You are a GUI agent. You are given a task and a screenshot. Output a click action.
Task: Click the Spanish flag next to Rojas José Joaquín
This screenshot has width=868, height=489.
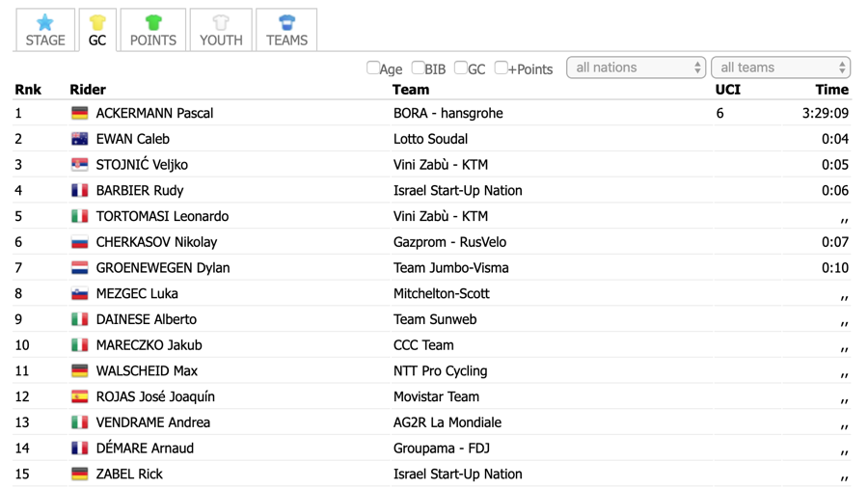pyautogui.click(x=80, y=396)
